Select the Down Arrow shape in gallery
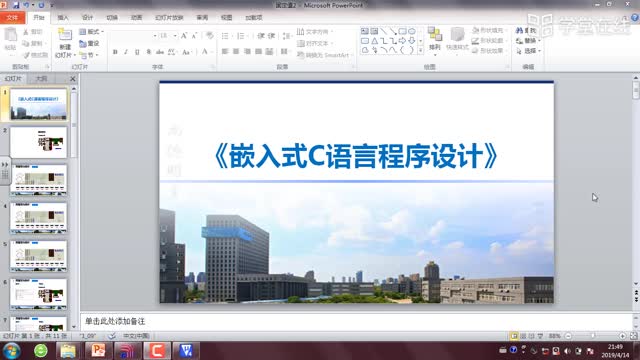 coord(412,41)
